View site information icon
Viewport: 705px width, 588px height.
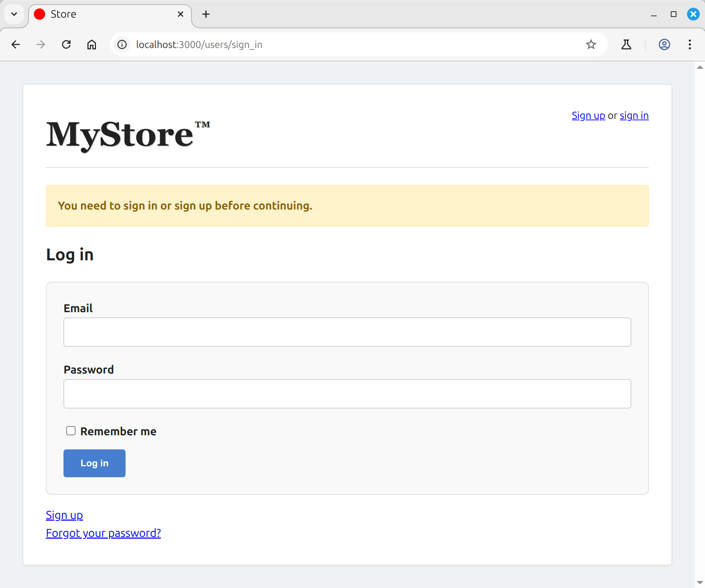(122, 44)
